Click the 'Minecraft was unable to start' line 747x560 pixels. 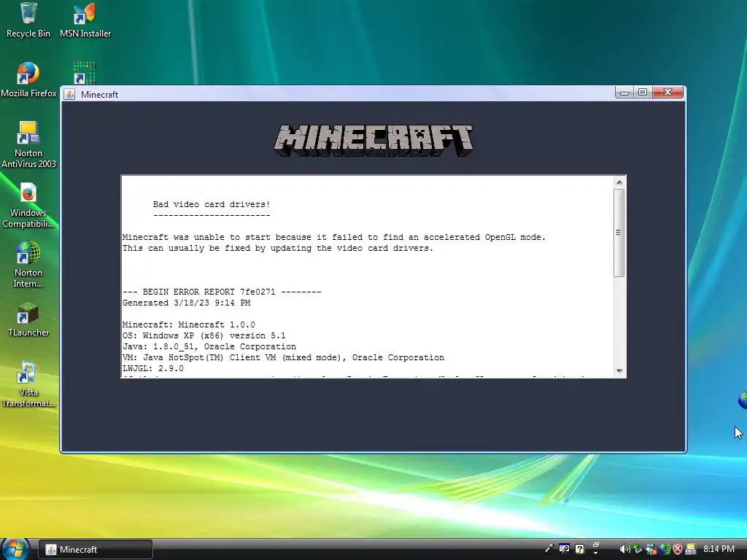(x=334, y=237)
